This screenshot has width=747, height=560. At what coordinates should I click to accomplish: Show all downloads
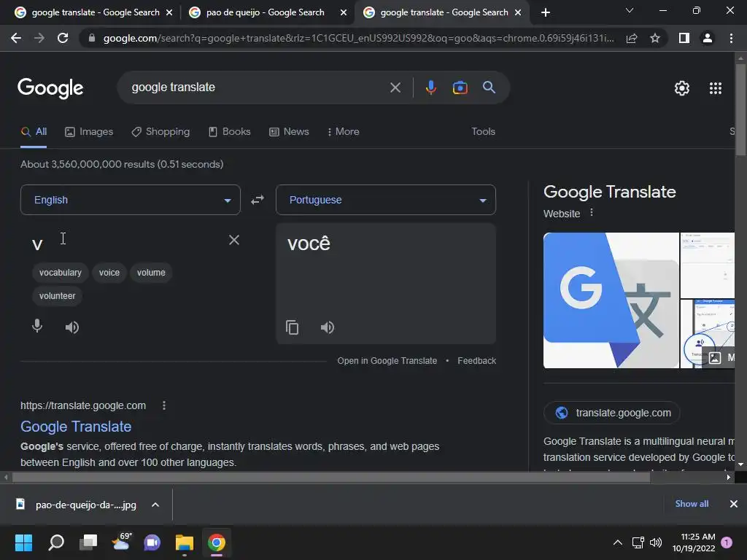pyautogui.click(x=692, y=504)
